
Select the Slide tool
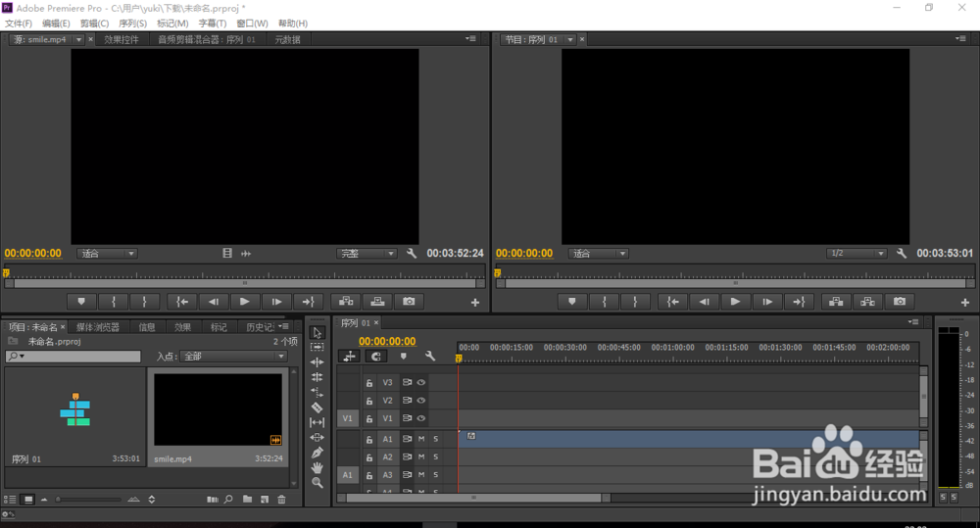coord(317,438)
